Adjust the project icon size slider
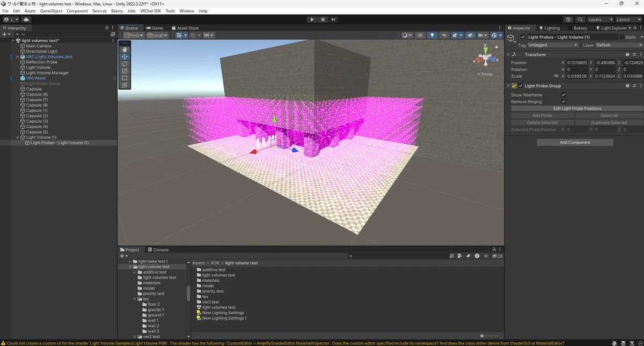This screenshot has height=346, width=644. pyautogui.click(x=481, y=336)
